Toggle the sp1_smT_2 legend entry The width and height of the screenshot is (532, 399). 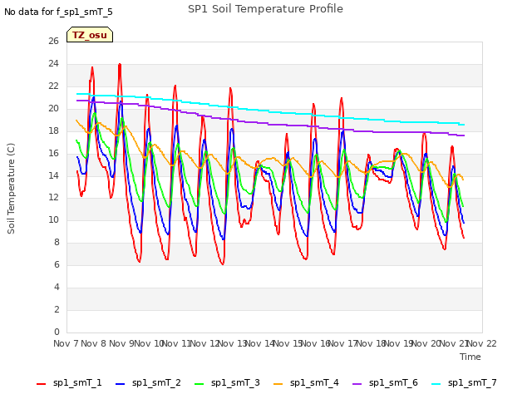pos(148,383)
